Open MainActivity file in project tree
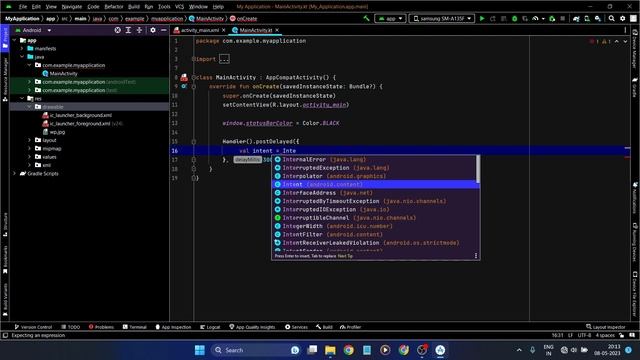Viewport: 640px width, 360px height. pos(60,73)
